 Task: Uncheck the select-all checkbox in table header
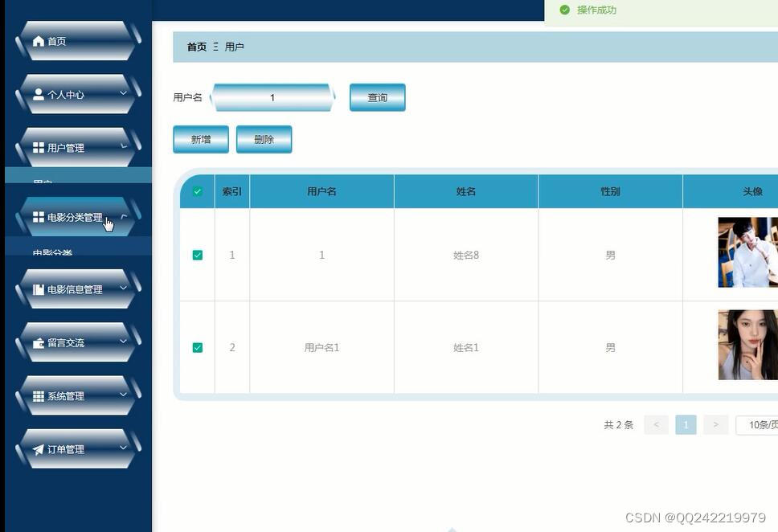tap(197, 191)
